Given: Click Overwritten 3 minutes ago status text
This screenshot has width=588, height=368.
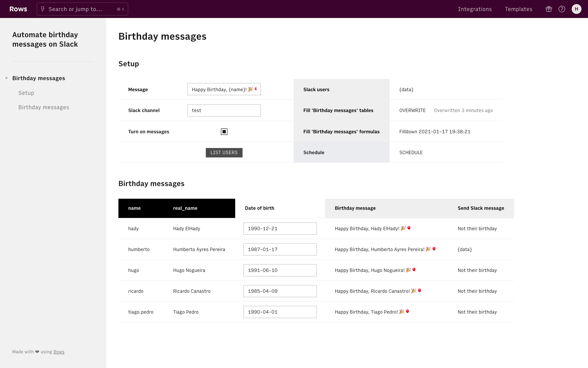Looking at the screenshot, I should [x=463, y=110].
